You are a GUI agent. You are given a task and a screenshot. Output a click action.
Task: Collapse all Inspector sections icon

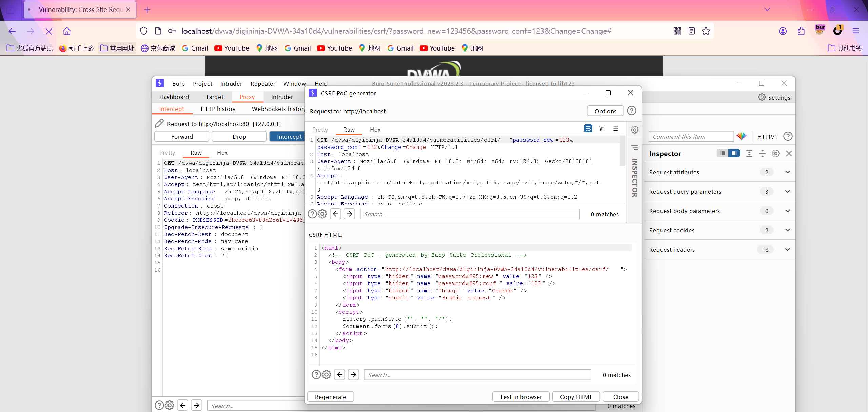[763, 153]
